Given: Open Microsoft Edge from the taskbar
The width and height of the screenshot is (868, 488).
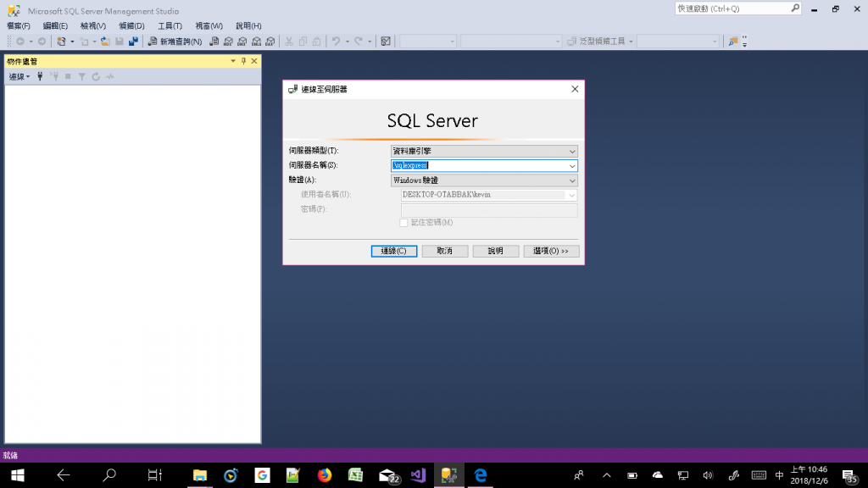Looking at the screenshot, I should pyautogui.click(x=480, y=475).
